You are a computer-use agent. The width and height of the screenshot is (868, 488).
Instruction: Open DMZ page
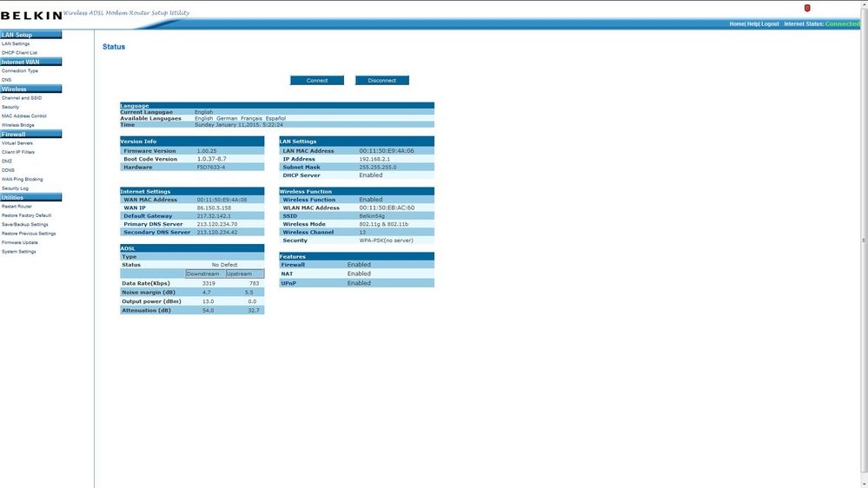tap(7, 161)
